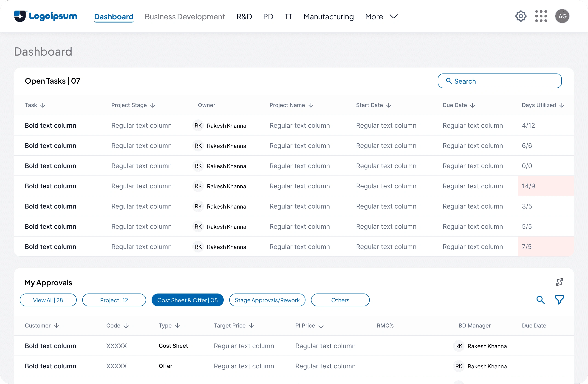588x384 pixels.
Task: Select the View All | 28 filter
Action: point(48,300)
